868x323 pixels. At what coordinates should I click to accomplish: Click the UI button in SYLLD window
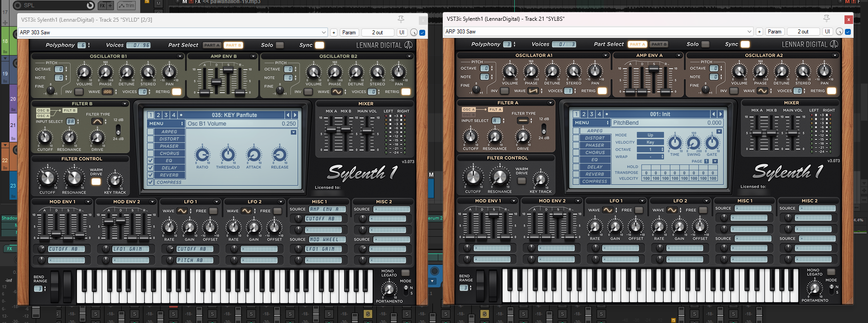click(x=402, y=33)
